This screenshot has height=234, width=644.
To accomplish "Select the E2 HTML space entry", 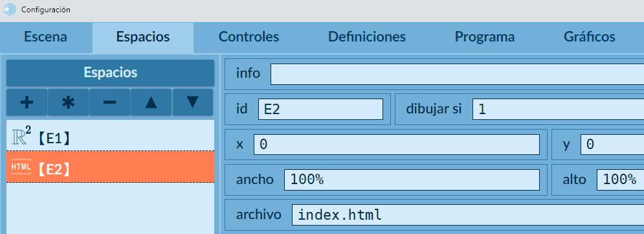I will (110, 167).
